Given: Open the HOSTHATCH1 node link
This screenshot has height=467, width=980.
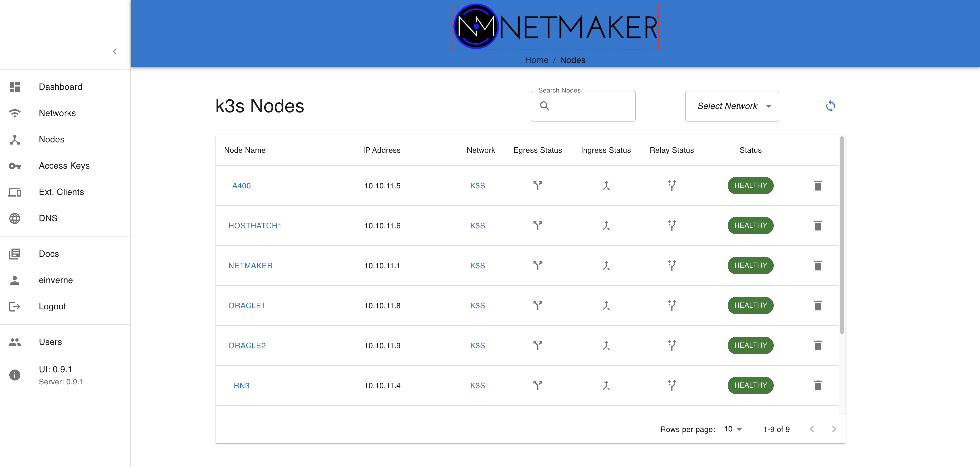Looking at the screenshot, I should 254,226.
